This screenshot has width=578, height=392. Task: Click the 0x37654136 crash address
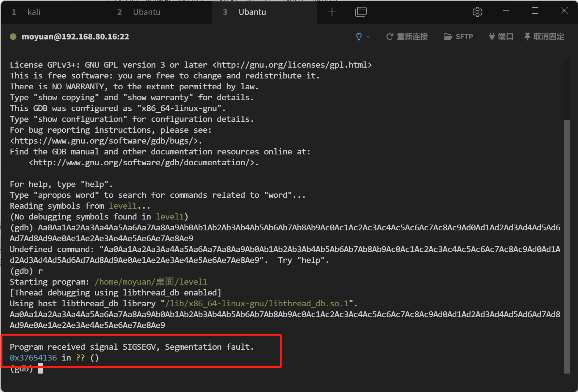click(x=33, y=358)
